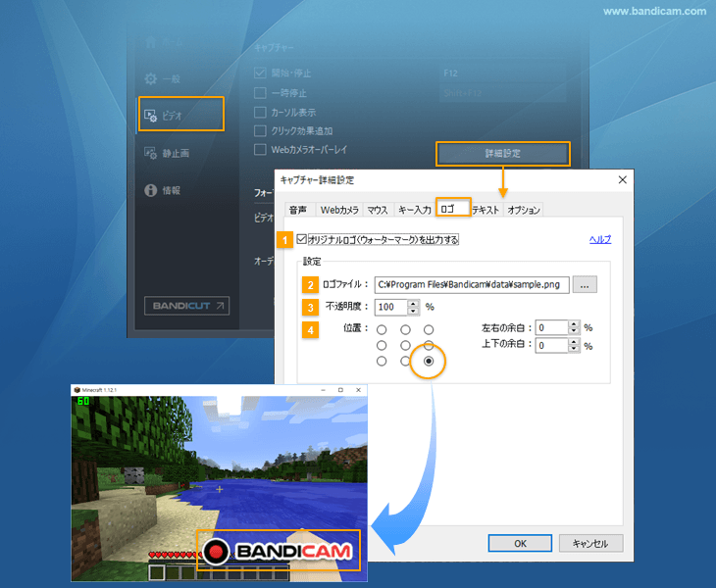Close the Minecraft window
The height and width of the screenshot is (588, 716).
358,390
